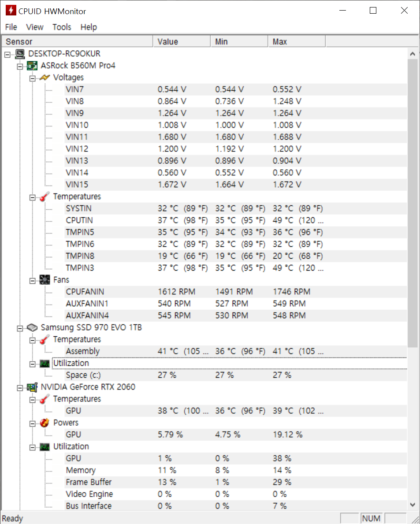This screenshot has width=420, height=524.
Task: Click the DESKTOP-RC9OKUR computer icon
Action: point(20,53)
